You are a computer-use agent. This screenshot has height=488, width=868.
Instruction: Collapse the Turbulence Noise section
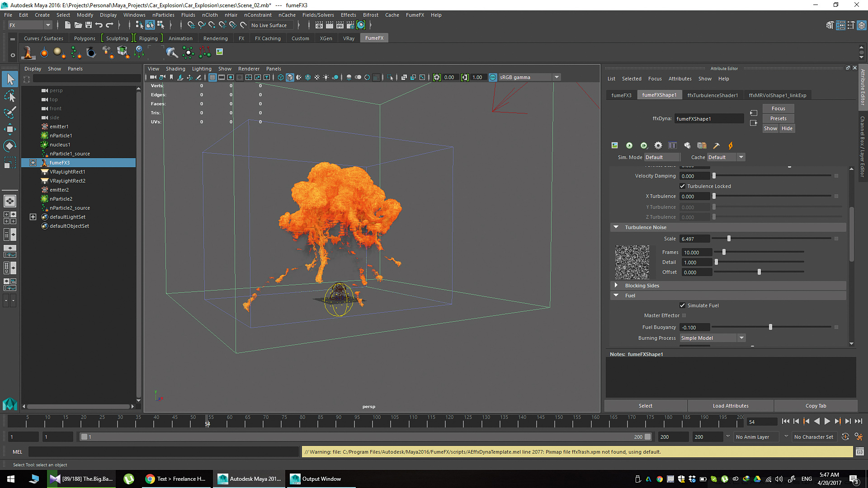pos(616,227)
